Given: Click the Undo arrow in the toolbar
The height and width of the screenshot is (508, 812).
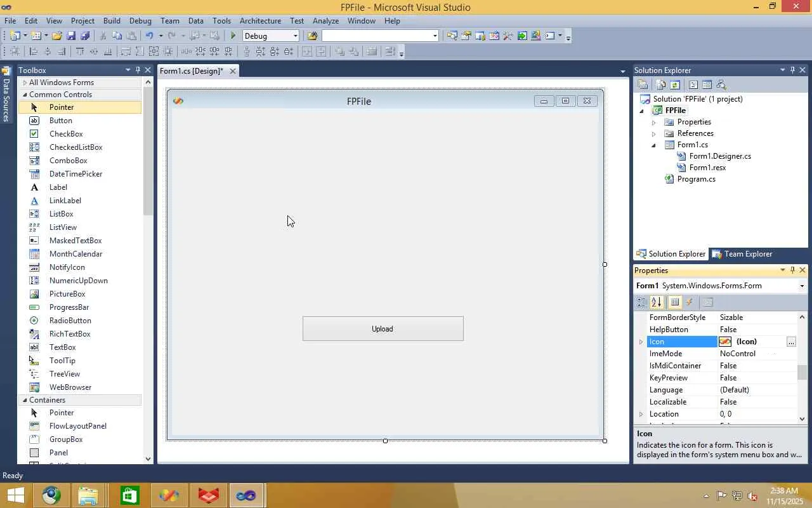Looking at the screenshot, I should [150, 36].
